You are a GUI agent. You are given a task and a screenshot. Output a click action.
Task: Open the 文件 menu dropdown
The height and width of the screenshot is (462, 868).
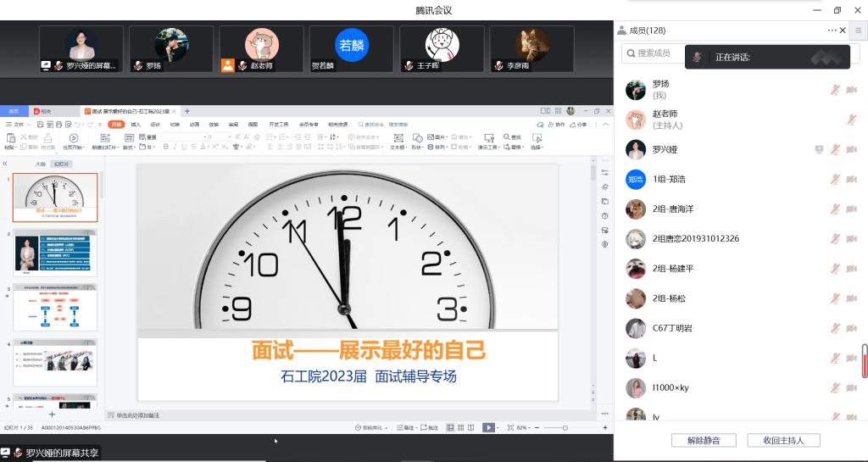tap(17, 125)
